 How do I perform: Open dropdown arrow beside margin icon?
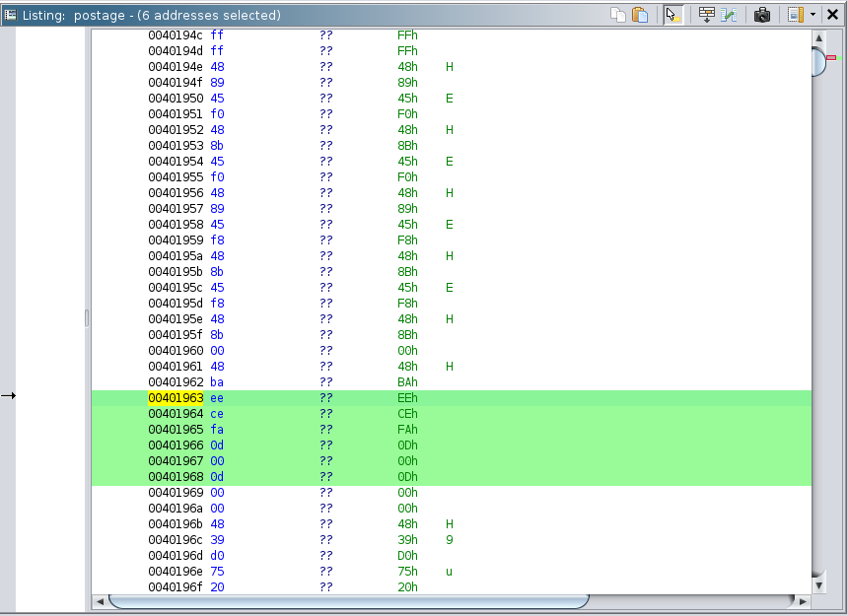click(x=813, y=15)
